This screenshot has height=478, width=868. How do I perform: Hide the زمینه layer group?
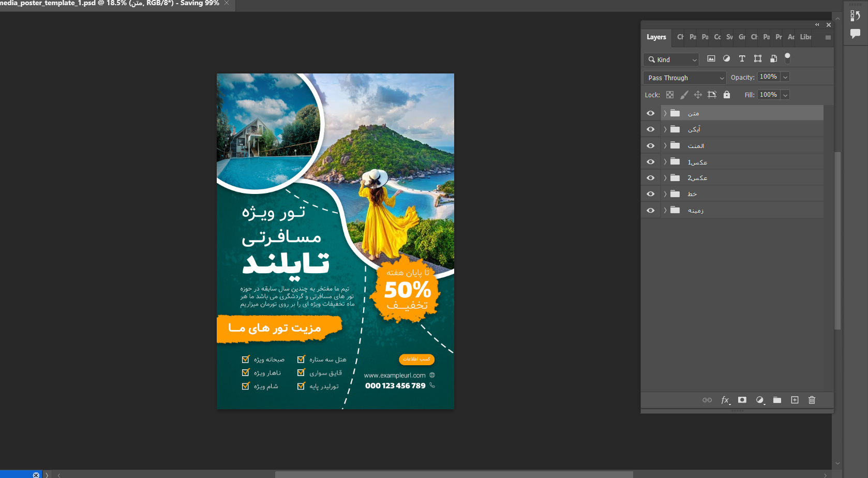650,211
